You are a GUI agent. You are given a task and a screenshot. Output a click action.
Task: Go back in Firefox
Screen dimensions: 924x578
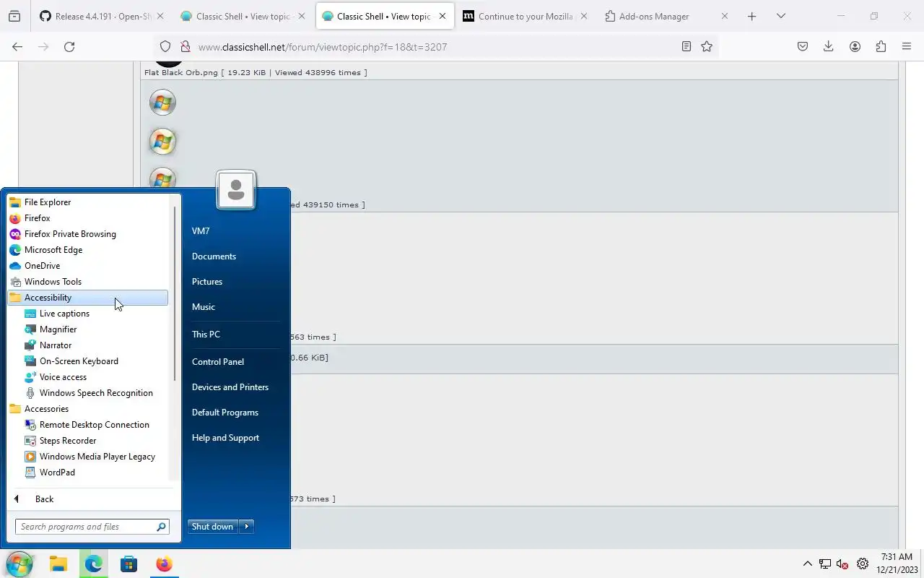pyautogui.click(x=17, y=46)
